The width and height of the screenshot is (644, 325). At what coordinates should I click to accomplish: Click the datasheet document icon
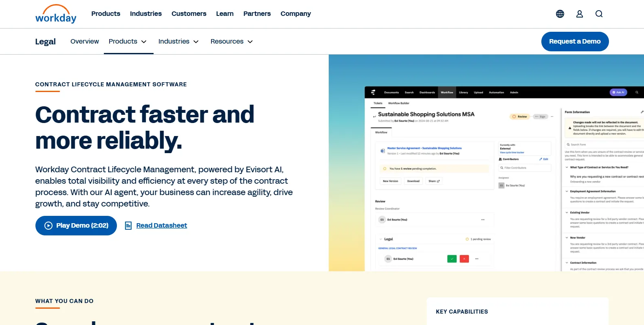[x=128, y=226]
